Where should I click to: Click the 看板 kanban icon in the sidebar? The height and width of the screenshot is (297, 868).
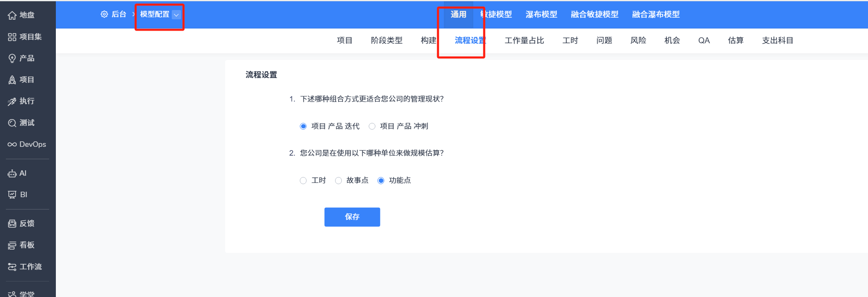point(12,245)
